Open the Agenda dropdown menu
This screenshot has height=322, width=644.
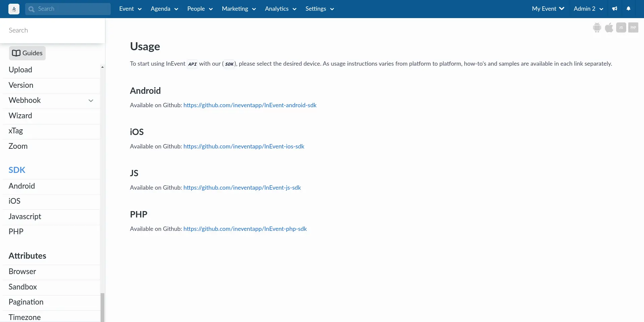(164, 9)
